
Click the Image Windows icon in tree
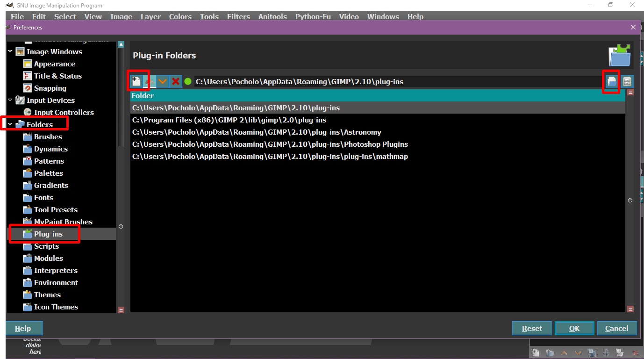coord(20,51)
